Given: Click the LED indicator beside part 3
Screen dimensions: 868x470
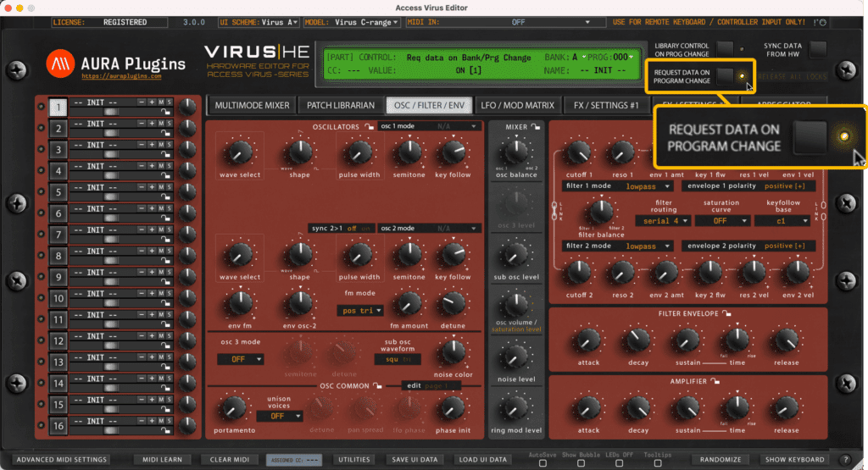Looking at the screenshot, I should [x=41, y=149].
